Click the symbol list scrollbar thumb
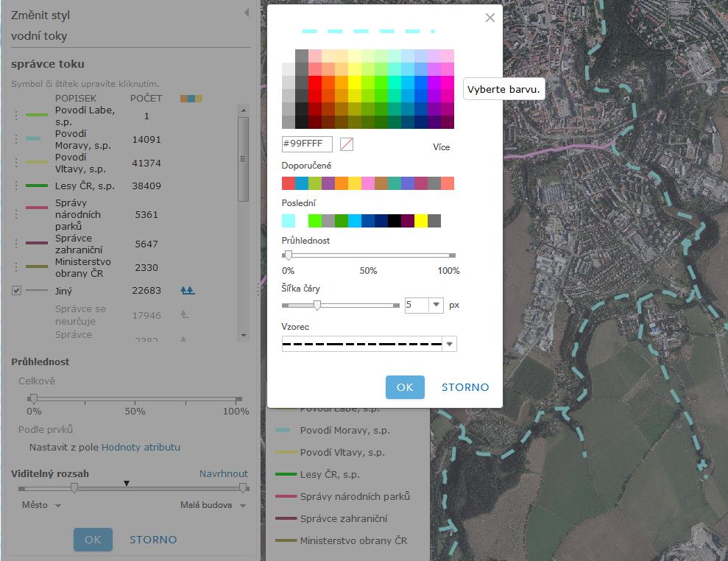The image size is (728, 561). [x=244, y=159]
